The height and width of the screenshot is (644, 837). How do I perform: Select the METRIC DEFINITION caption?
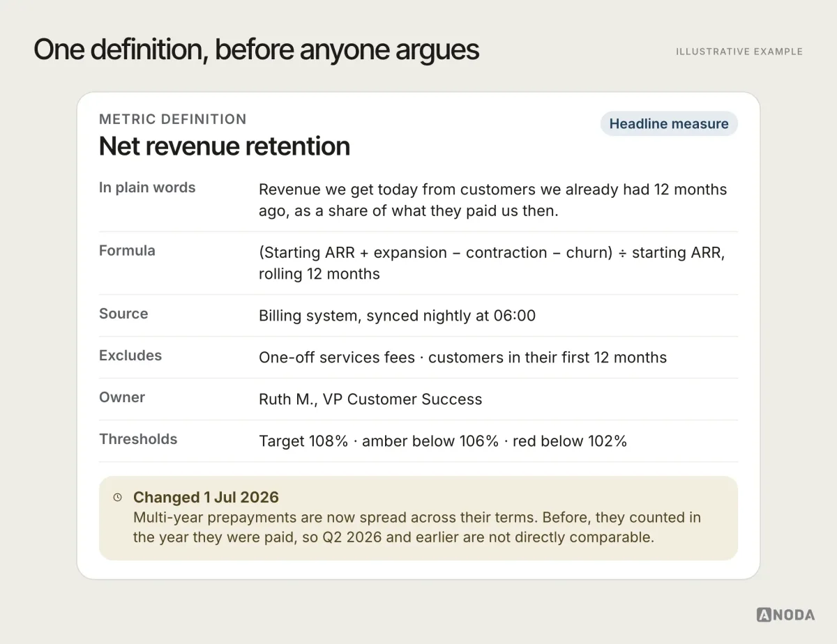[173, 119]
